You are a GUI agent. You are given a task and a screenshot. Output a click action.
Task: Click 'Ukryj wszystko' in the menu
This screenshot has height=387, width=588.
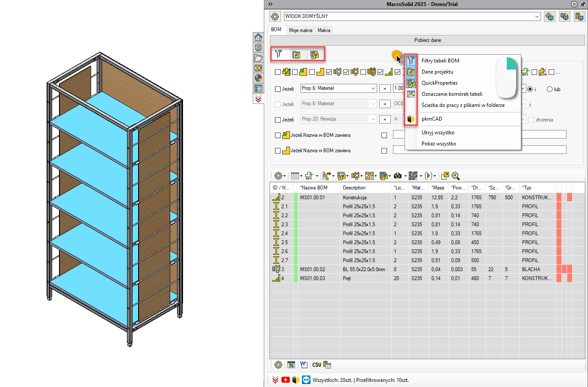pyautogui.click(x=438, y=133)
